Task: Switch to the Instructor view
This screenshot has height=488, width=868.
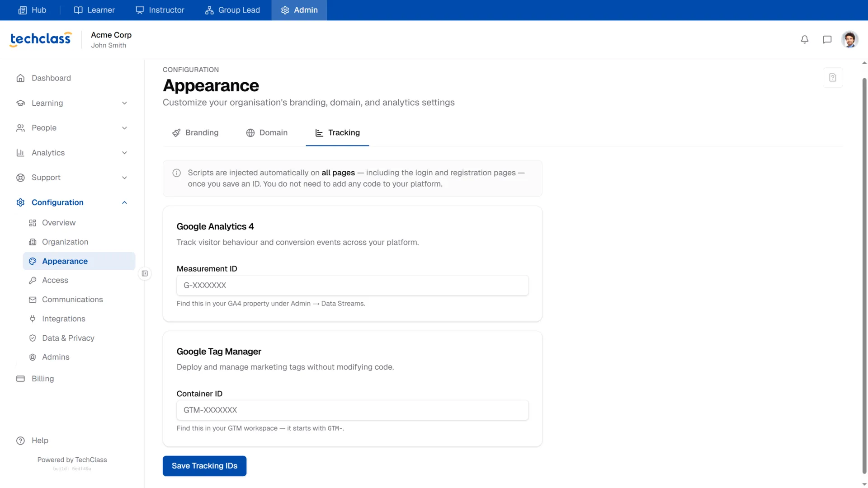Action: point(160,10)
